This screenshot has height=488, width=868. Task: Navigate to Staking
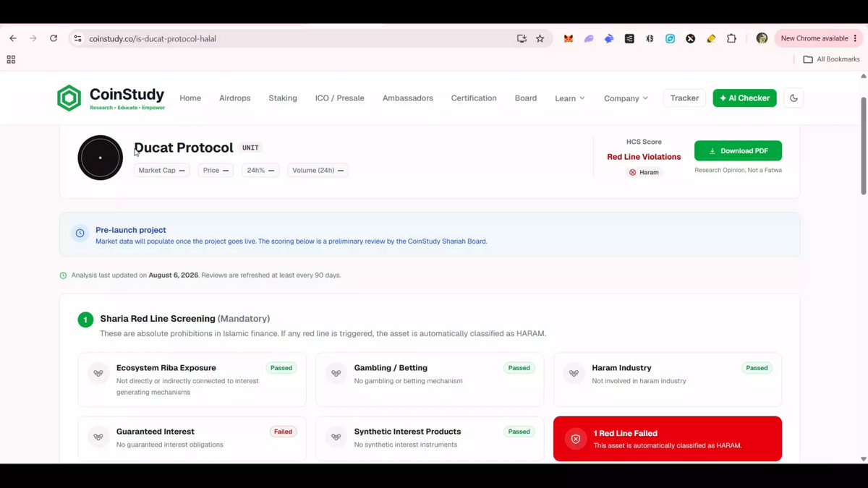[283, 98]
